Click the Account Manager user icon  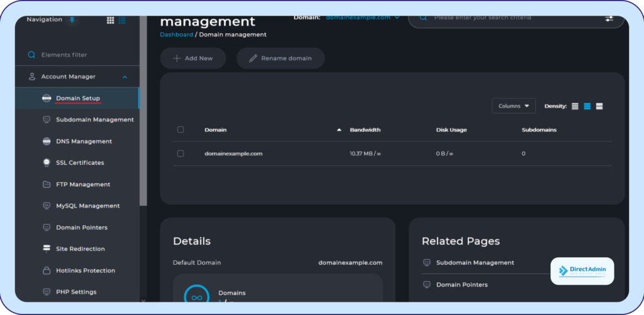[32, 76]
